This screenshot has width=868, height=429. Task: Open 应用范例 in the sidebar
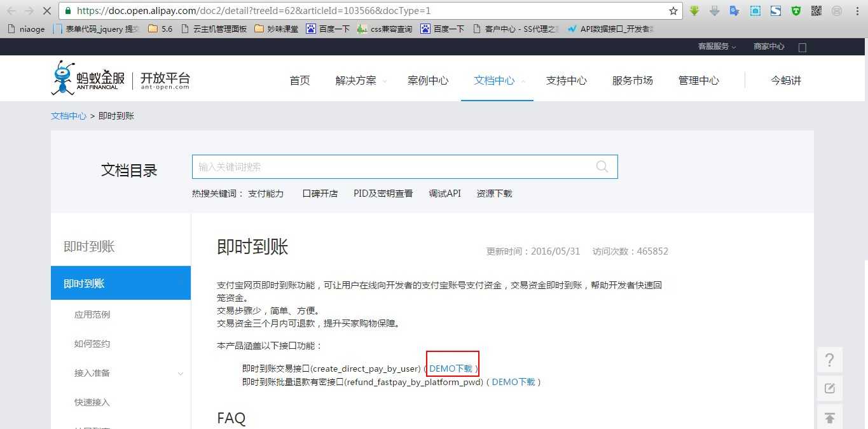click(92, 314)
